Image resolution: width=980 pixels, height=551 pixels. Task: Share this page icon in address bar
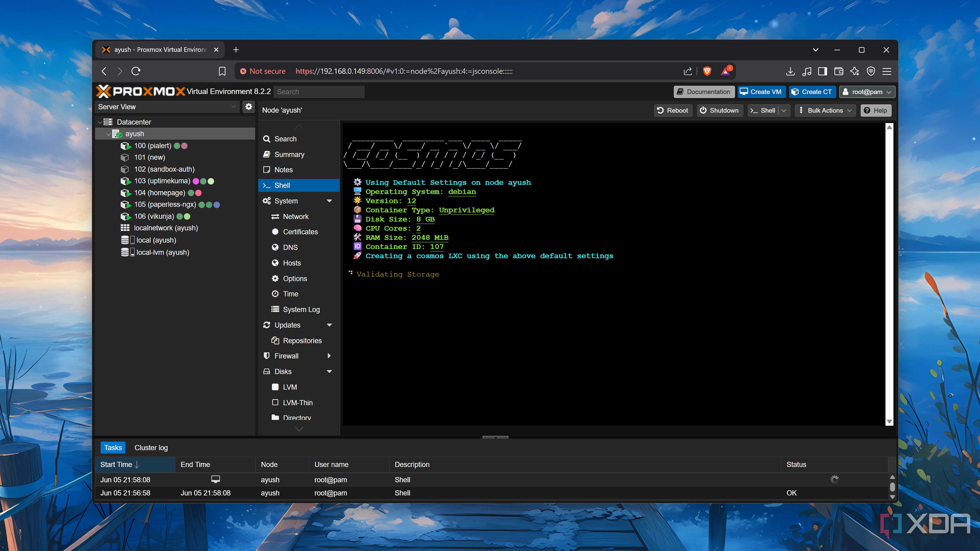tap(688, 71)
